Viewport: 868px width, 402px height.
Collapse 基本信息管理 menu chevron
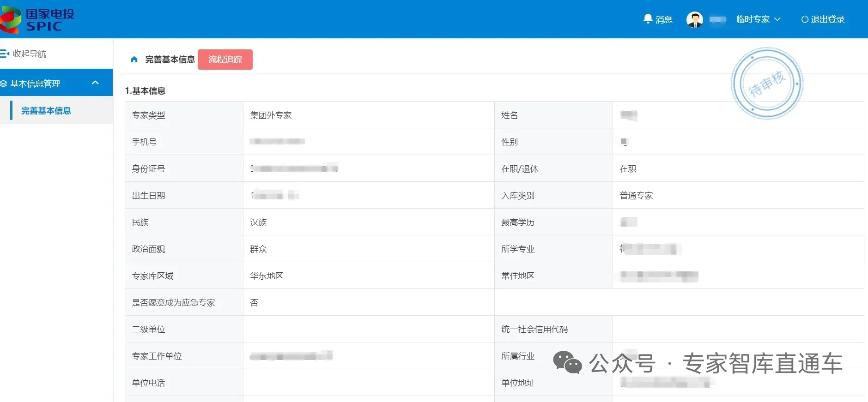[95, 83]
